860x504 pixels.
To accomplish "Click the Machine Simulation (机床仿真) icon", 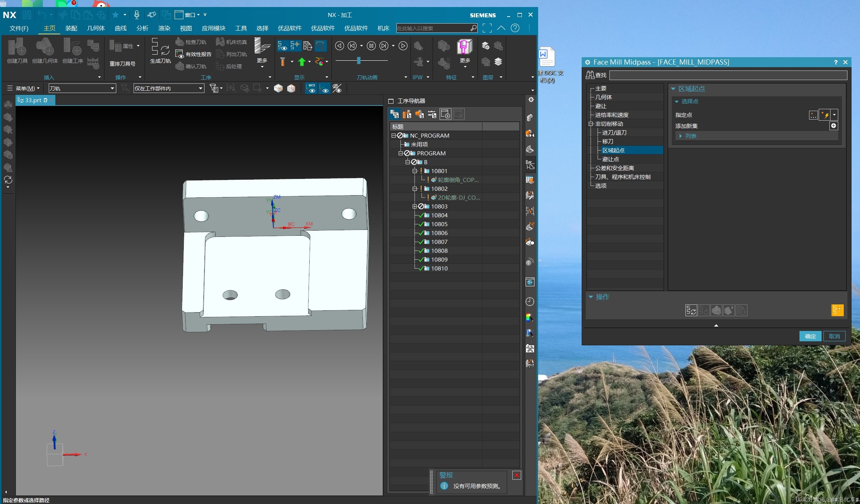I will (220, 42).
